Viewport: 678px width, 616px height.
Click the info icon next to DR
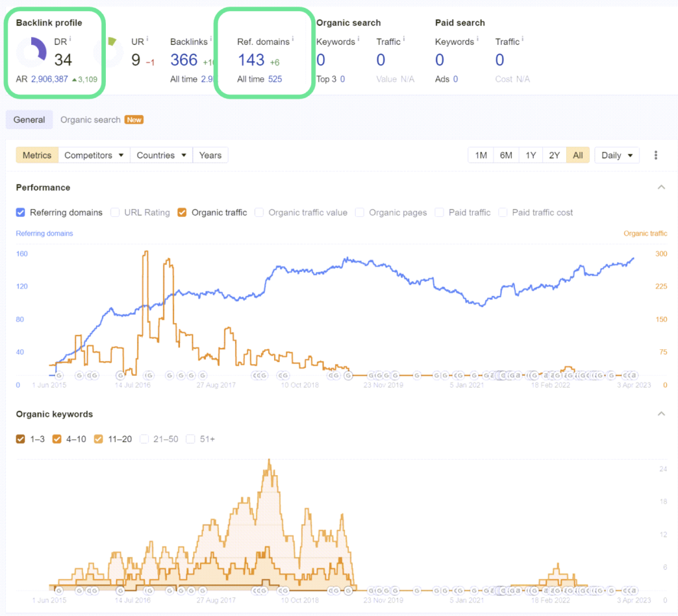click(70, 39)
